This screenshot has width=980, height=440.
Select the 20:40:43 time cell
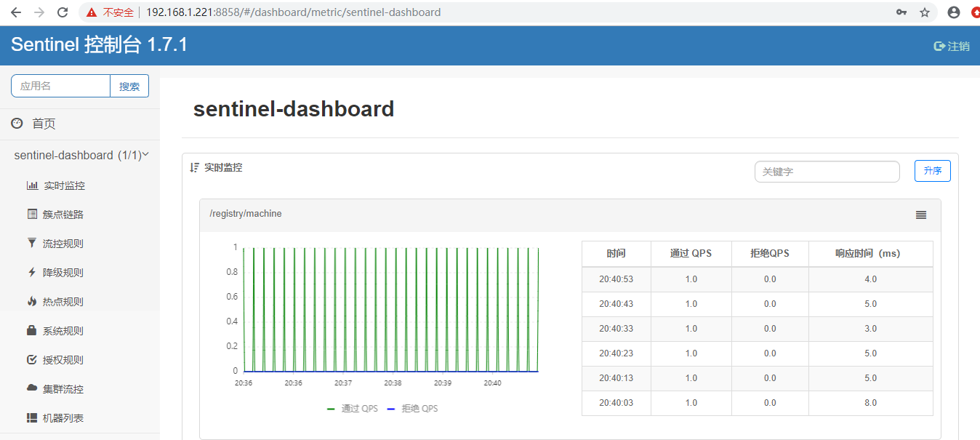pos(616,304)
